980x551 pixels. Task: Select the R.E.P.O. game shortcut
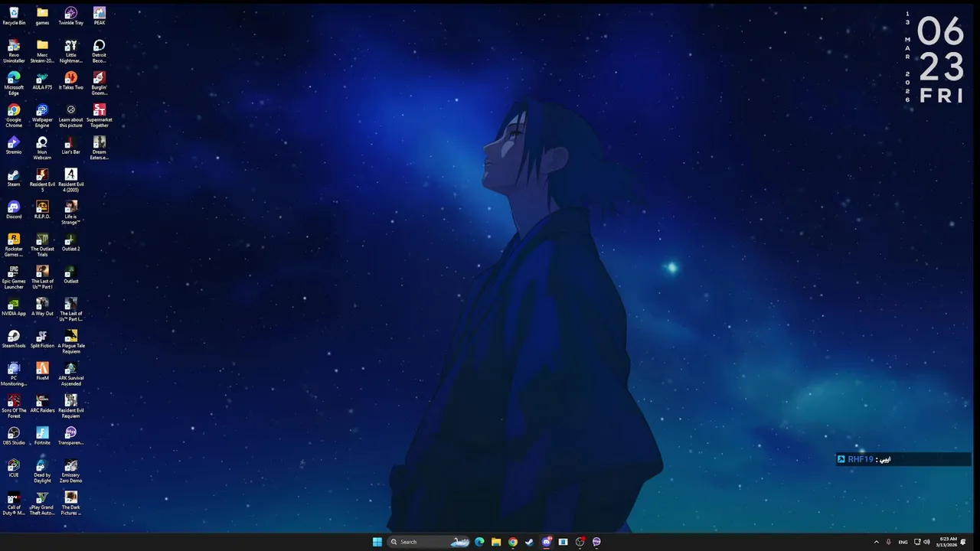(42, 210)
